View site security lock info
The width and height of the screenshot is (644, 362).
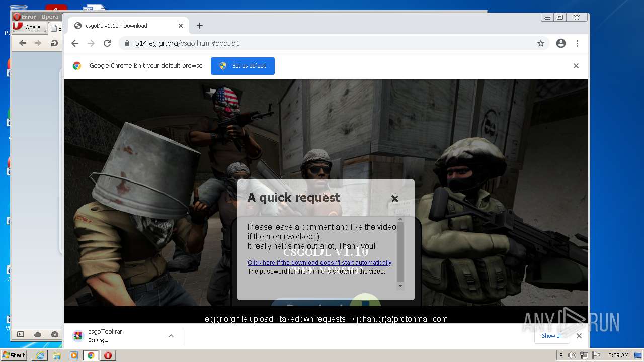tap(127, 43)
